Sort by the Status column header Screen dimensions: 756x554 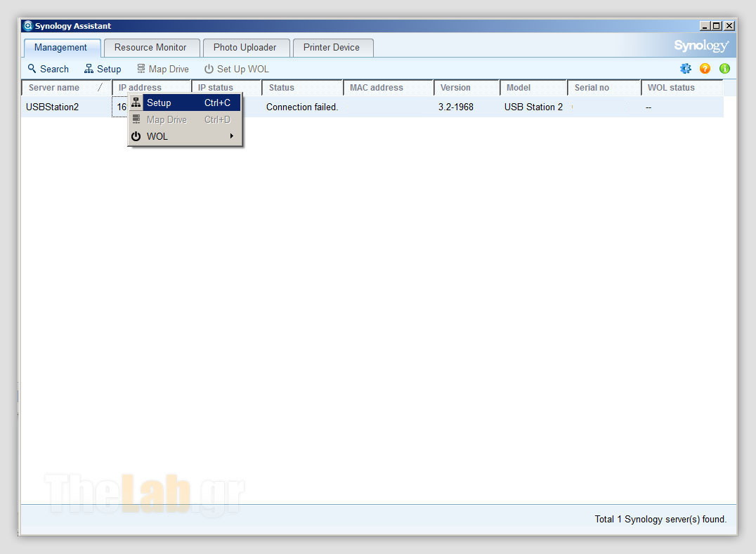coord(302,88)
